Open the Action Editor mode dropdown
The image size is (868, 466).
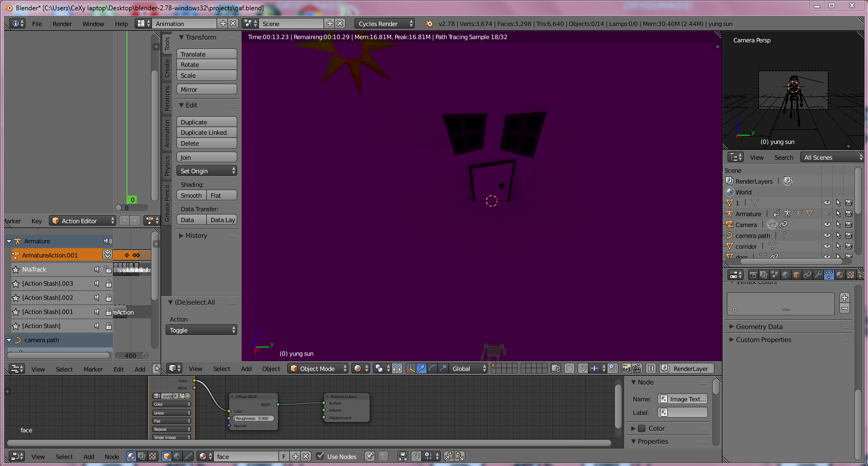83,221
